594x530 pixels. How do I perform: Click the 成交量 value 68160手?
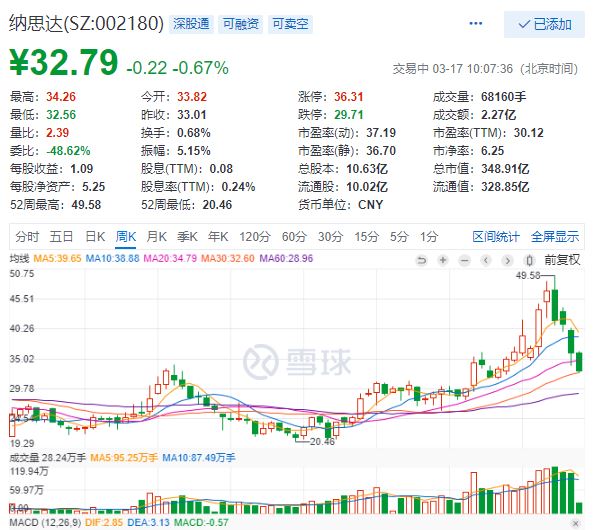(x=503, y=97)
